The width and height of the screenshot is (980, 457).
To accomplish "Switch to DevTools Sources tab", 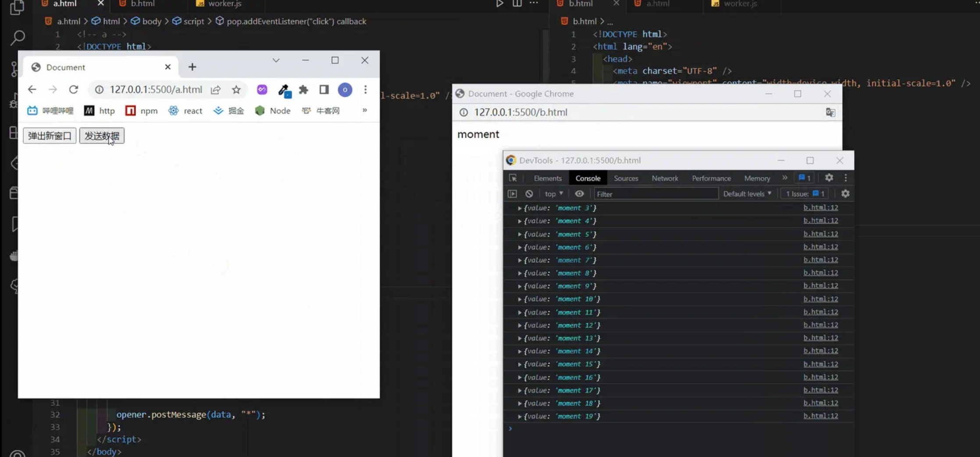I will [626, 178].
